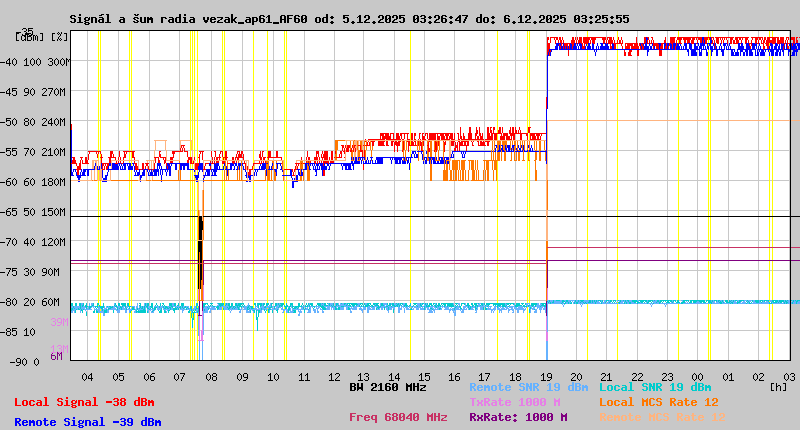Click the -65 50 150M y-axis label
Viewport: 800px width, 430px height.
[x=35, y=212]
